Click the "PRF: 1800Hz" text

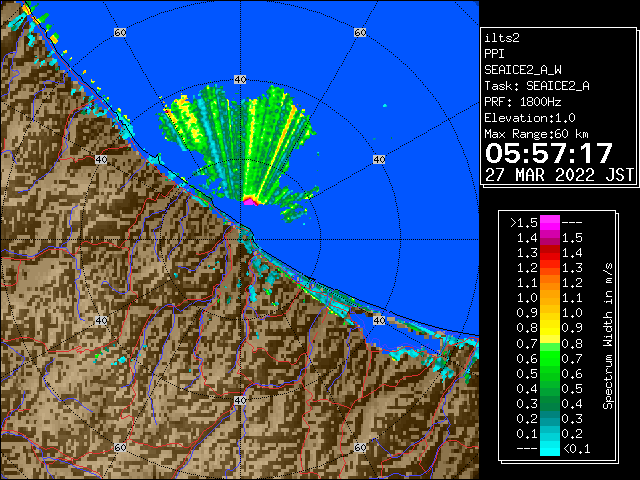pyautogui.click(x=523, y=102)
